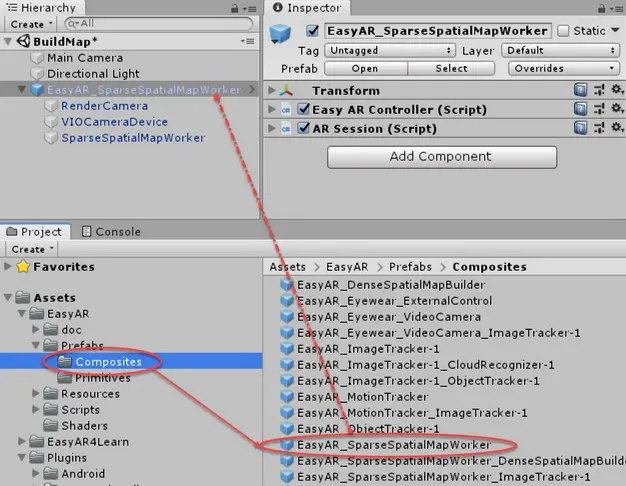
Task: Click the Hierarchy panel lock icon
Action: 235,8
